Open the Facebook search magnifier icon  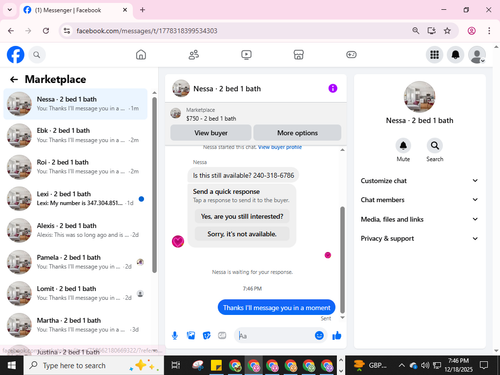tap(37, 55)
